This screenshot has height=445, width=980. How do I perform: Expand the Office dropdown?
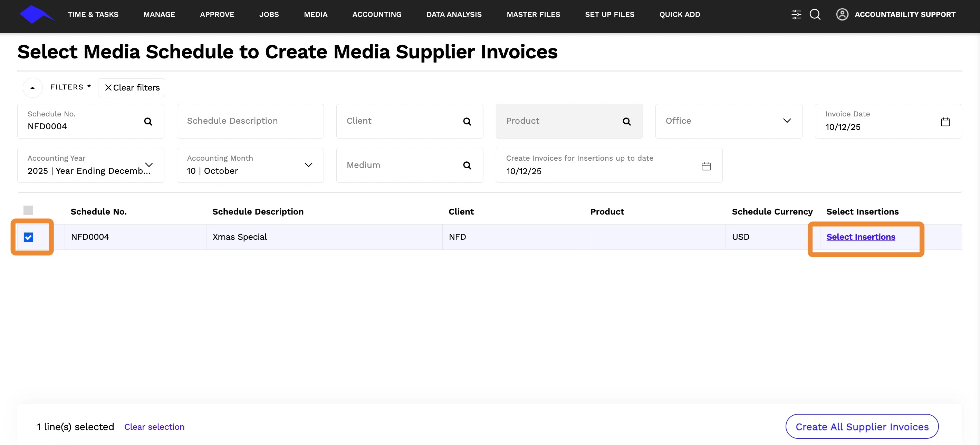[787, 121]
